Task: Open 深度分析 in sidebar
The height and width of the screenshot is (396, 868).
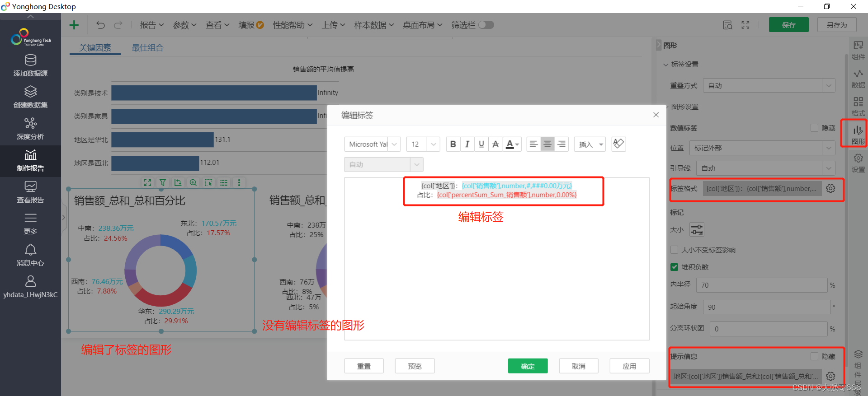Action: click(30, 129)
